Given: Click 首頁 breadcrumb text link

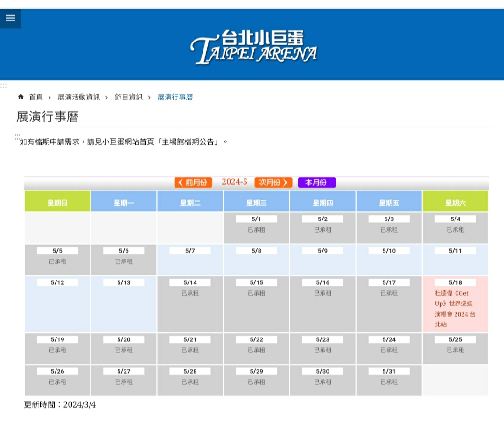Looking at the screenshot, I should tap(36, 97).
